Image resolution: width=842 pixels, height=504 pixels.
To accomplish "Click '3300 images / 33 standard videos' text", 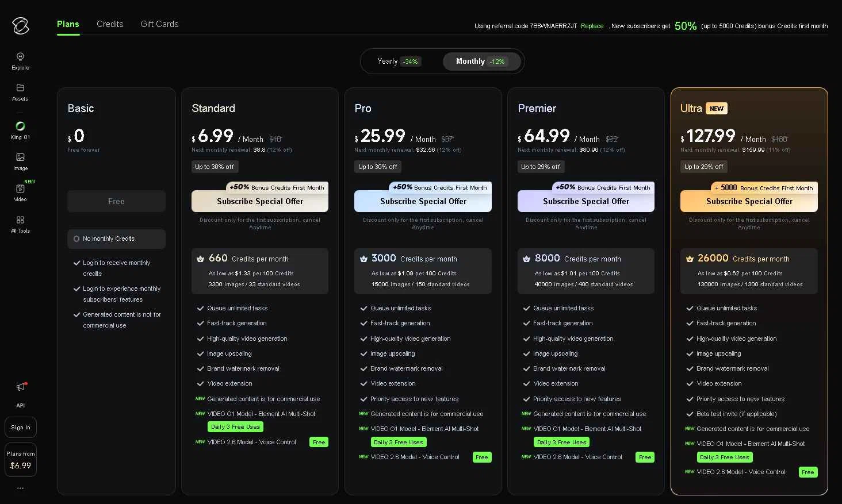I will 254,284.
